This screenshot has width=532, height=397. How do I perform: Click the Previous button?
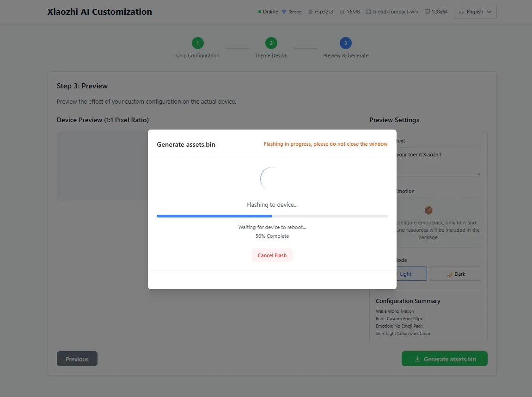(77, 359)
